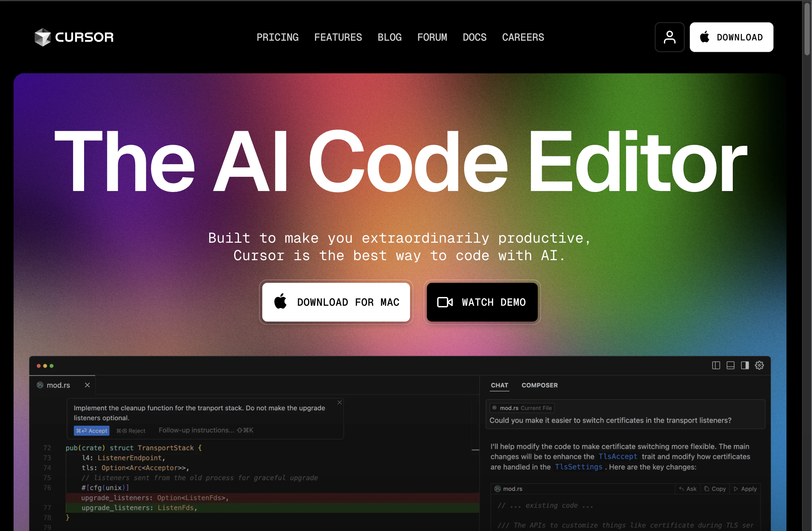Image resolution: width=812 pixels, height=531 pixels.
Task: Select the mod.rs editor tab
Action: (62, 385)
